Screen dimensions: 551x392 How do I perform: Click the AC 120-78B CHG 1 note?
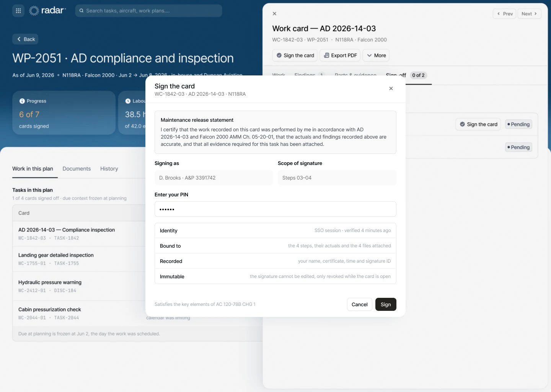[x=205, y=304]
